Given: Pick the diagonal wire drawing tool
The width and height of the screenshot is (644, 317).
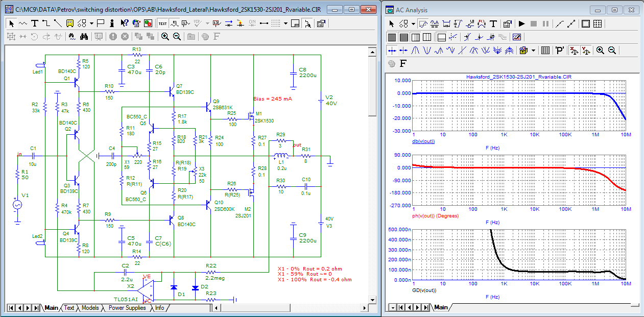Looking at the screenshot, I should (58, 23).
